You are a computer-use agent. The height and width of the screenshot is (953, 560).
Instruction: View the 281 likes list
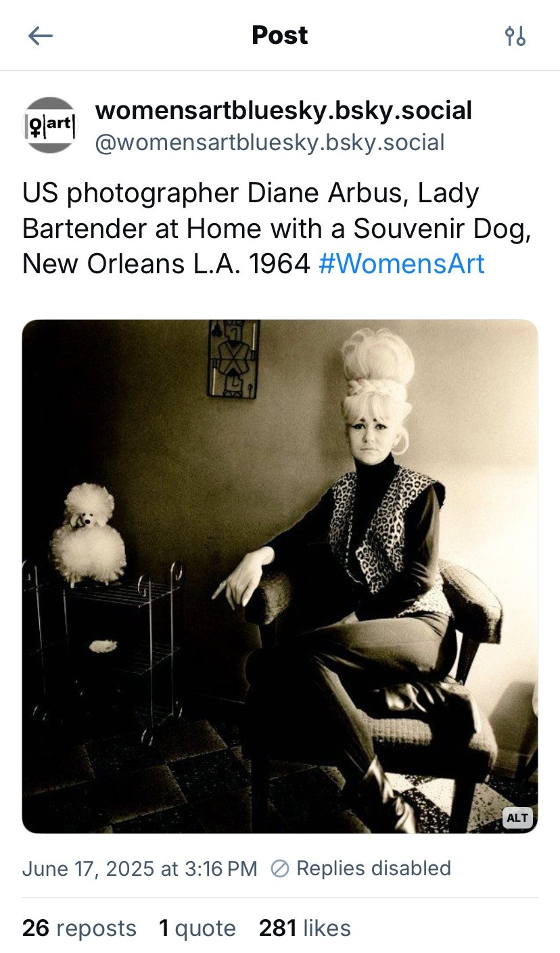(305, 928)
